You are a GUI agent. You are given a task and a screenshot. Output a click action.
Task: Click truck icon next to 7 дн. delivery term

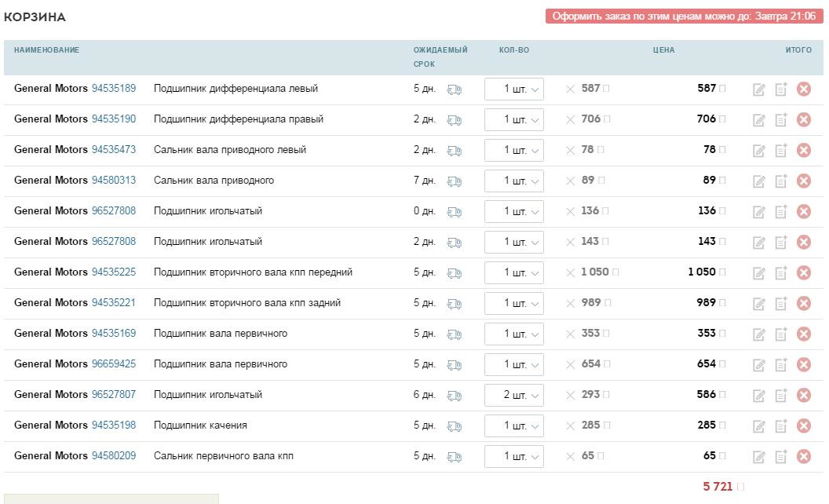[x=456, y=181]
